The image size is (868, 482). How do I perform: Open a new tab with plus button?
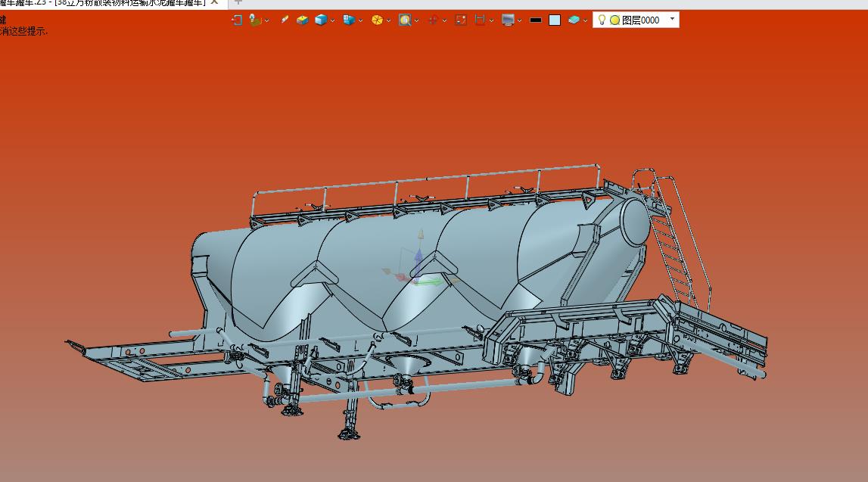coord(238,2)
